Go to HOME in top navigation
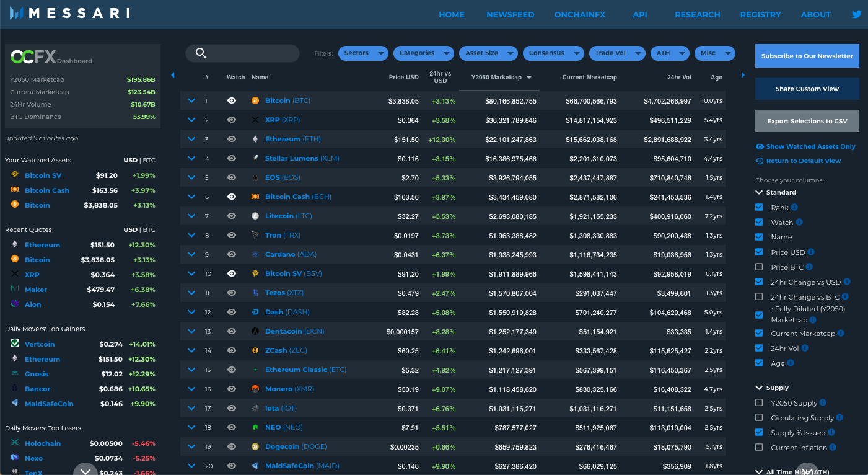 (452, 14)
